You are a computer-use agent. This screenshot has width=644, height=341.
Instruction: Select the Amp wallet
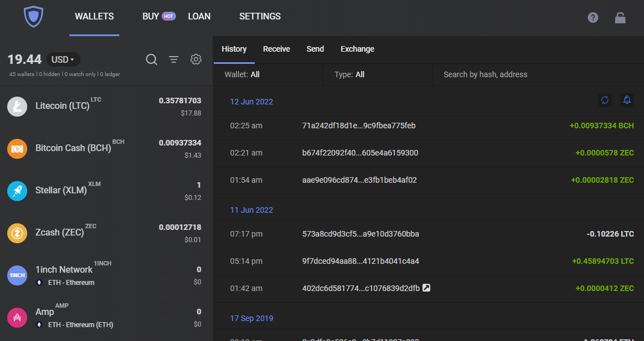coord(107,318)
